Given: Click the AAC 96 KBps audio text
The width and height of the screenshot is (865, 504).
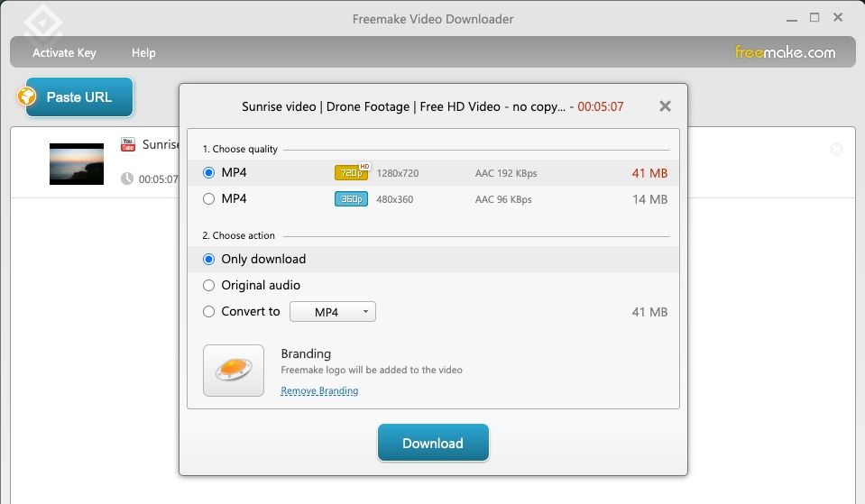Looking at the screenshot, I should pyautogui.click(x=503, y=199).
